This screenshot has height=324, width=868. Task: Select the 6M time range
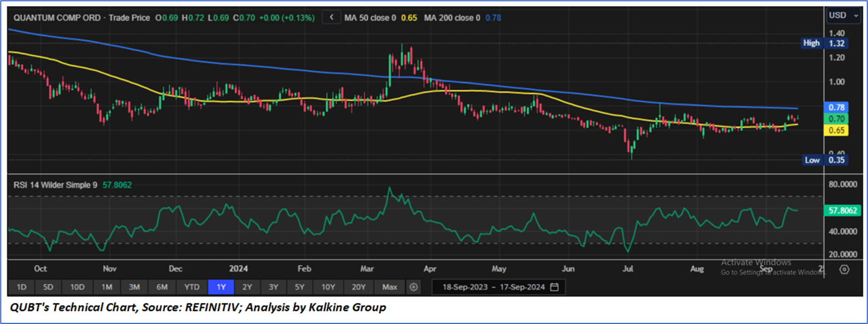(162, 287)
